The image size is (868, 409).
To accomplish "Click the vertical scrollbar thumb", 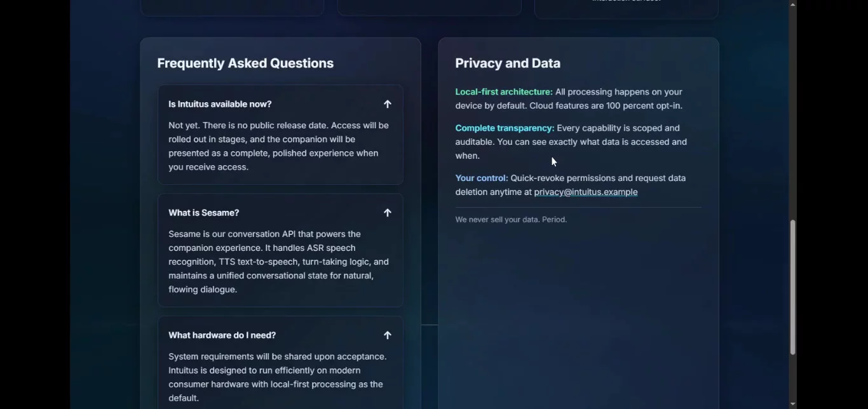I will click(x=792, y=287).
